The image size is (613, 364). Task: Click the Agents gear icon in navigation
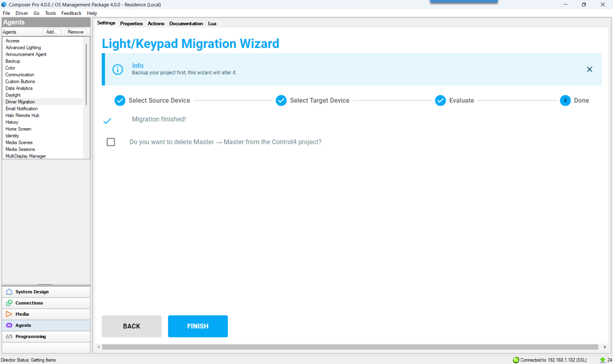(9, 325)
